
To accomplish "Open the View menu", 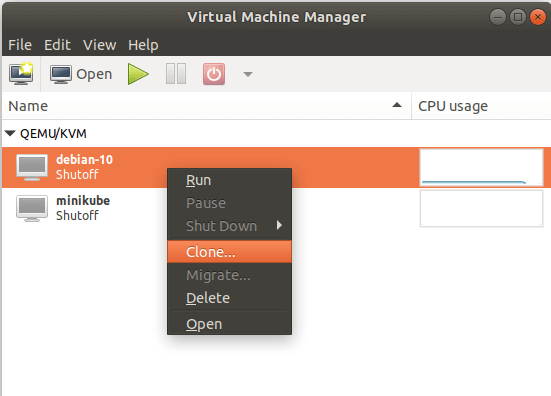I will 99,45.
